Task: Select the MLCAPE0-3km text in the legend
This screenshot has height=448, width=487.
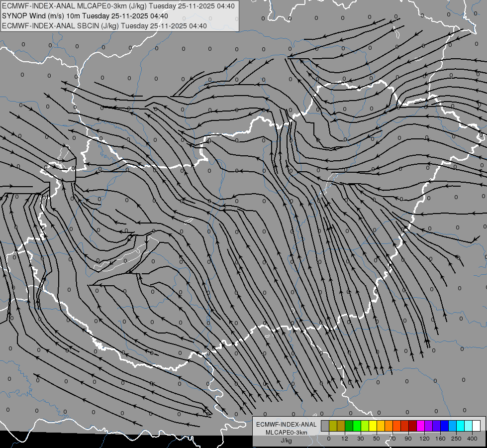Action: coord(287,432)
